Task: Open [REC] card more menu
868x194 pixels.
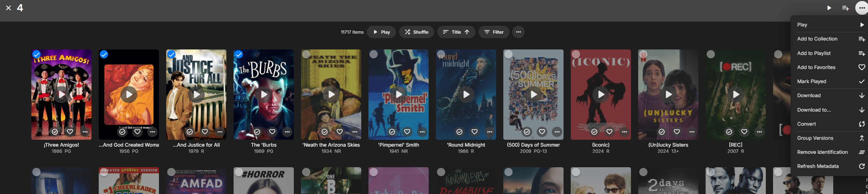Action: [x=759, y=132]
